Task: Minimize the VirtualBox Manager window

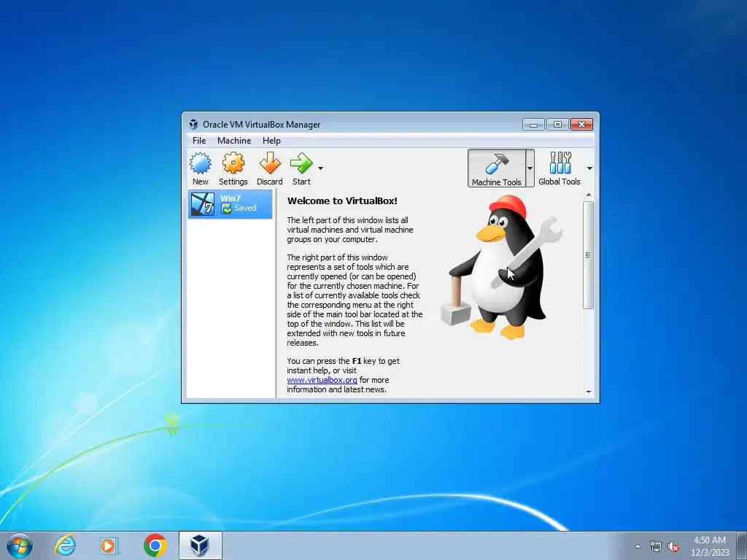Action: (533, 125)
